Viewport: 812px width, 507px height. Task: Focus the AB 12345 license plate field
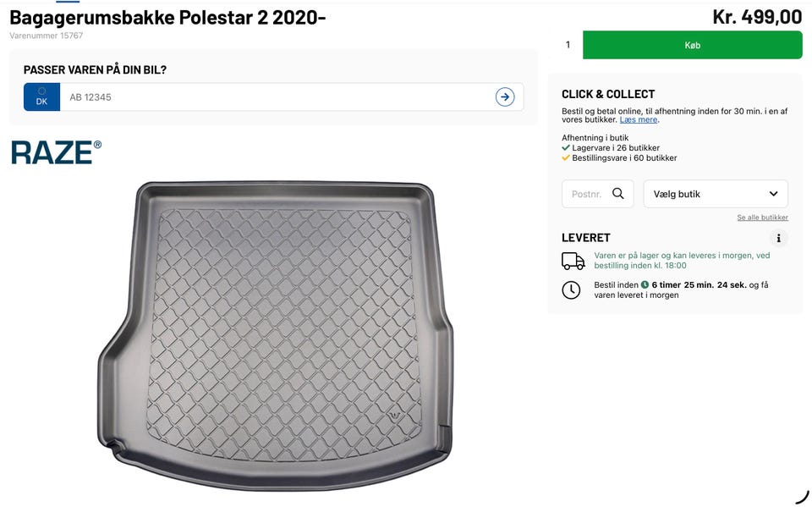(x=279, y=97)
